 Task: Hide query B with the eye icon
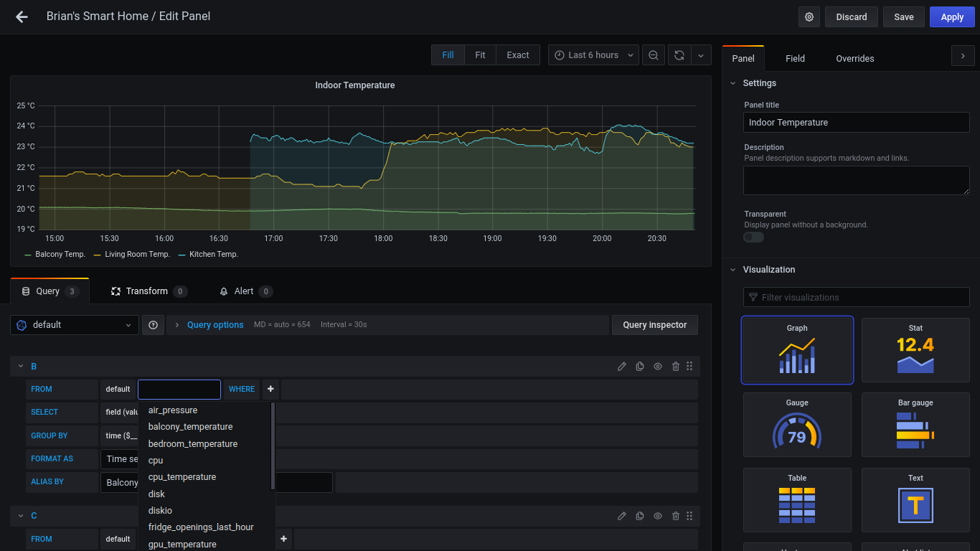click(x=658, y=367)
